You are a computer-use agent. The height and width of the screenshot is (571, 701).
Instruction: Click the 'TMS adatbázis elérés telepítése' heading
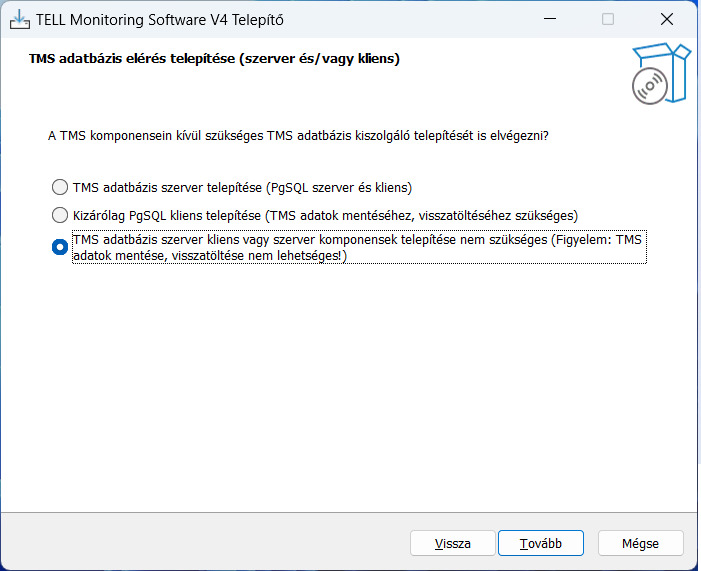point(214,59)
